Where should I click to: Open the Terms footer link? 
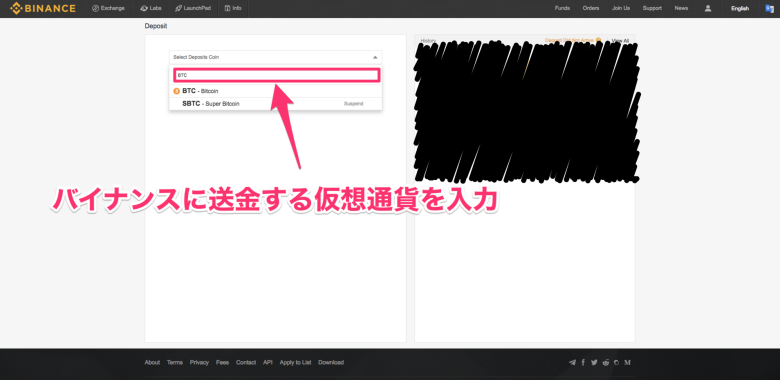point(175,363)
